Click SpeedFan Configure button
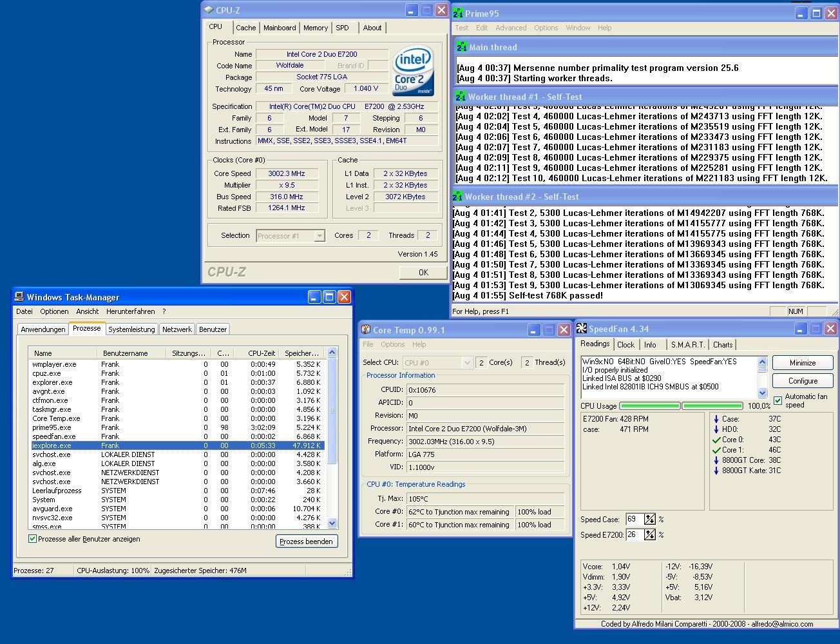Viewport: 840px width, 644px height. tap(803, 381)
